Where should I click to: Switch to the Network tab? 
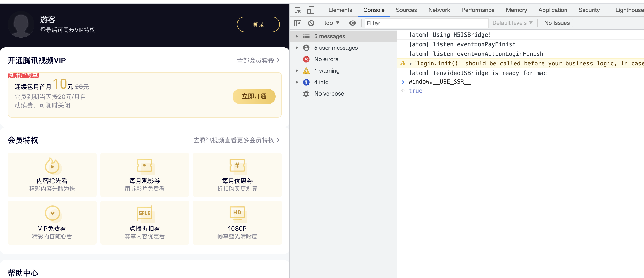tap(439, 10)
